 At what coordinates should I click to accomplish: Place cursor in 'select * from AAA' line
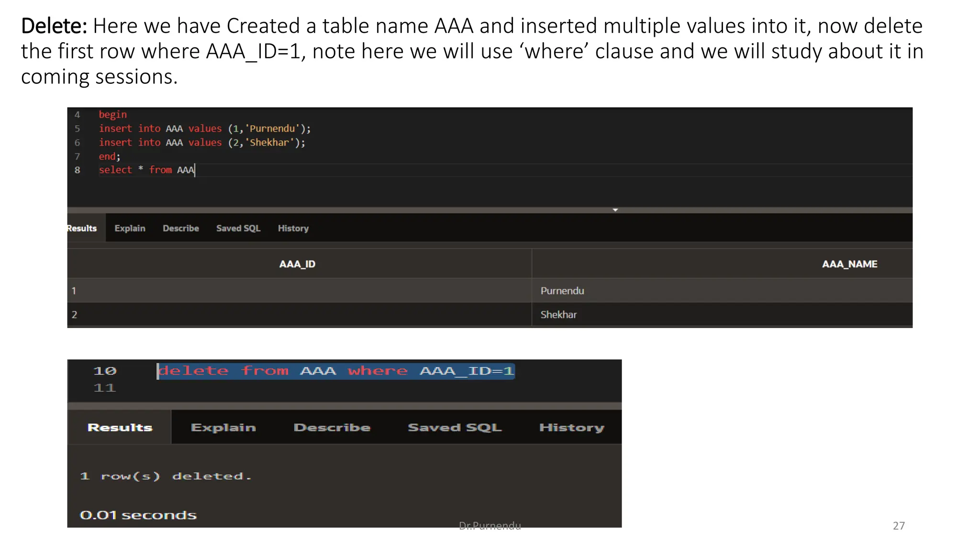point(147,170)
